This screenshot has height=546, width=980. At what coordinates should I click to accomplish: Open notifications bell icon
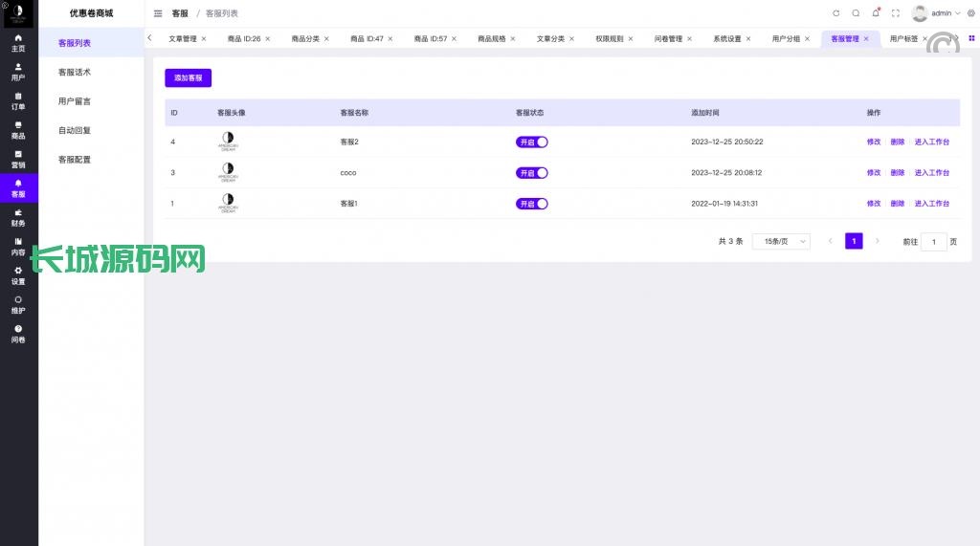pyautogui.click(x=876, y=12)
